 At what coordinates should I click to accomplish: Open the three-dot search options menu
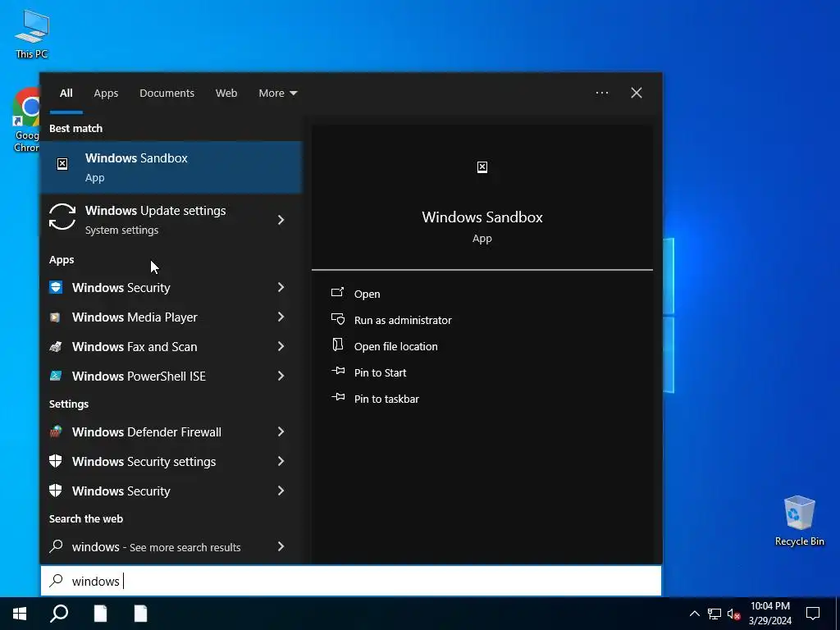coord(602,93)
